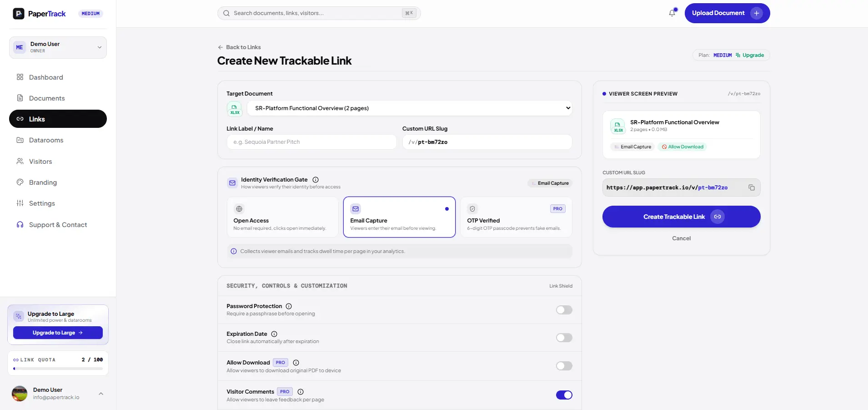Open Datarooms in the sidebar
868x410 pixels.
[x=58, y=140]
